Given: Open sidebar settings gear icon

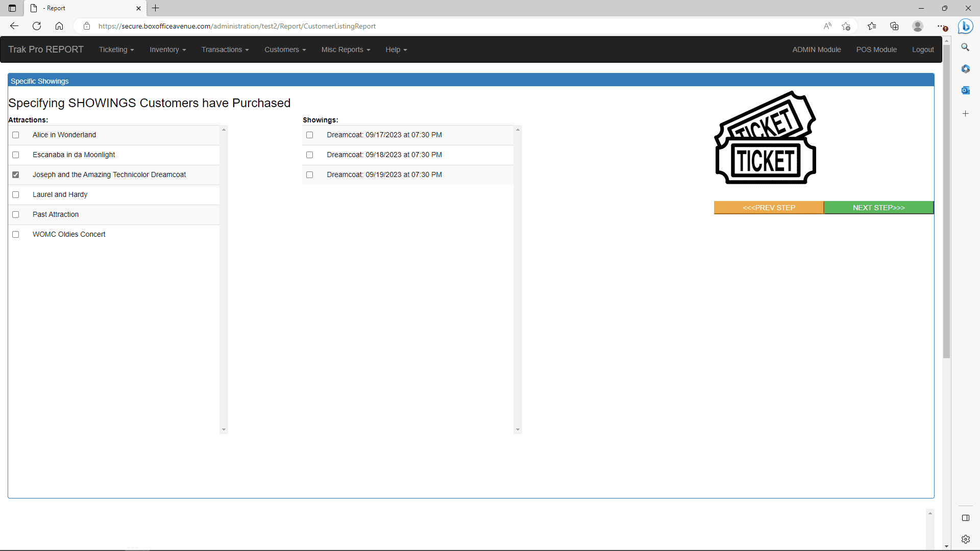Looking at the screenshot, I should pyautogui.click(x=965, y=539).
